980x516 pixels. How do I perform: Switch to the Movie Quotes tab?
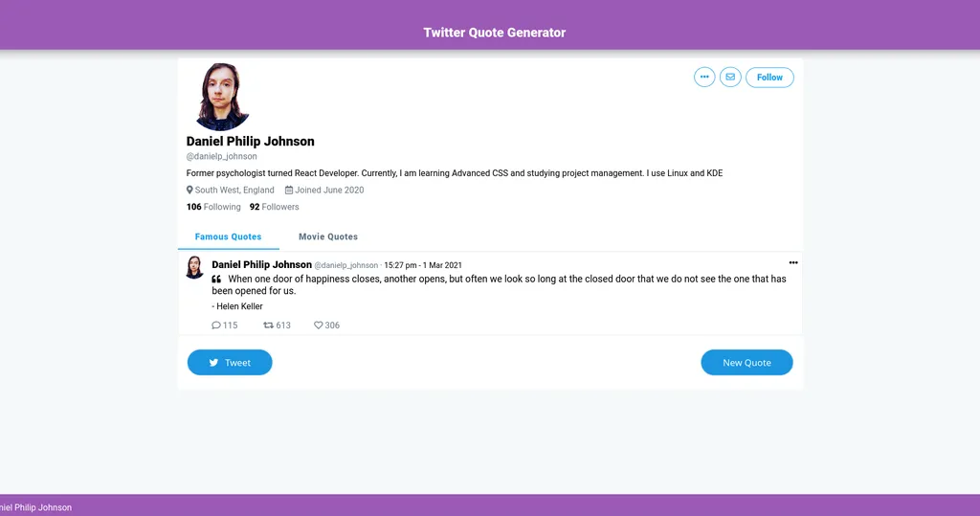328,236
